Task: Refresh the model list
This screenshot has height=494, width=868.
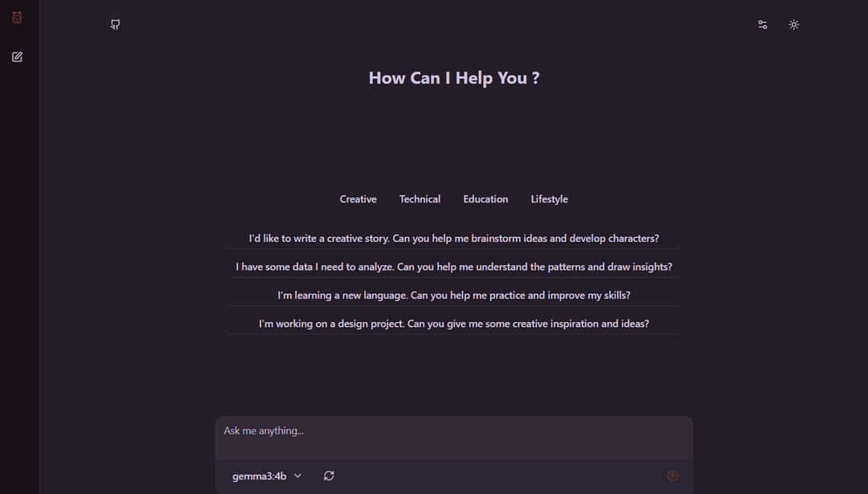Action: tap(329, 476)
